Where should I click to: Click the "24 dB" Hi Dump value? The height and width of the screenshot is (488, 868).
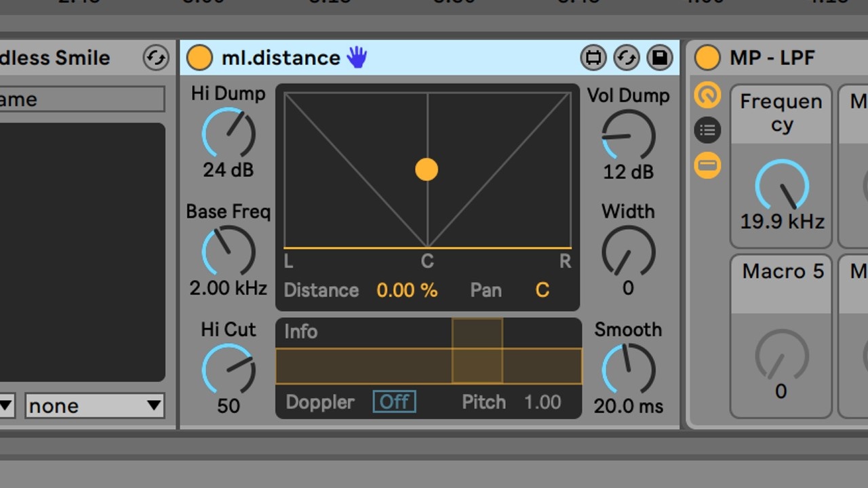[x=229, y=169]
